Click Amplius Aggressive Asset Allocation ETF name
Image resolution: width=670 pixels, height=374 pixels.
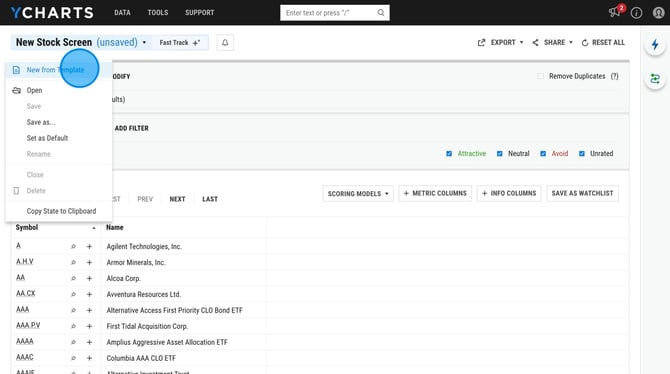(x=167, y=342)
